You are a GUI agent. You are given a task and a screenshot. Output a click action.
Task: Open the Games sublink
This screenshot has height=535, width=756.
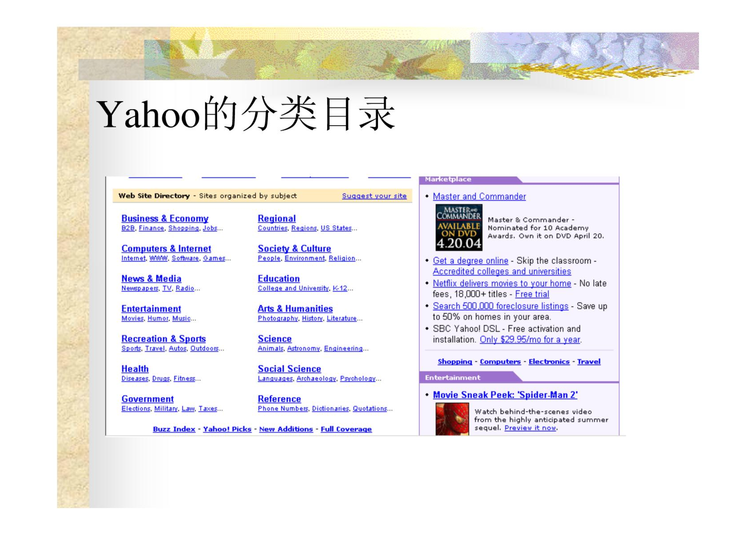(214, 258)
